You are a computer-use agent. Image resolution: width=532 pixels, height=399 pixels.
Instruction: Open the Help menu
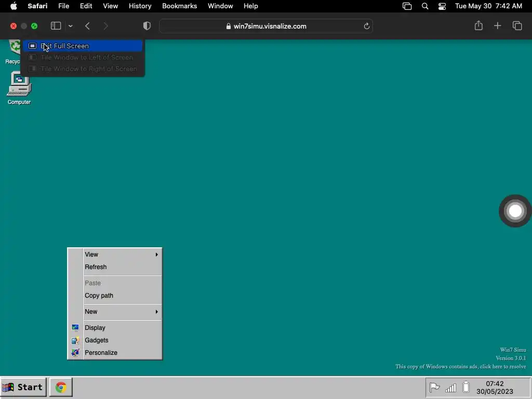tap(251, 6)
